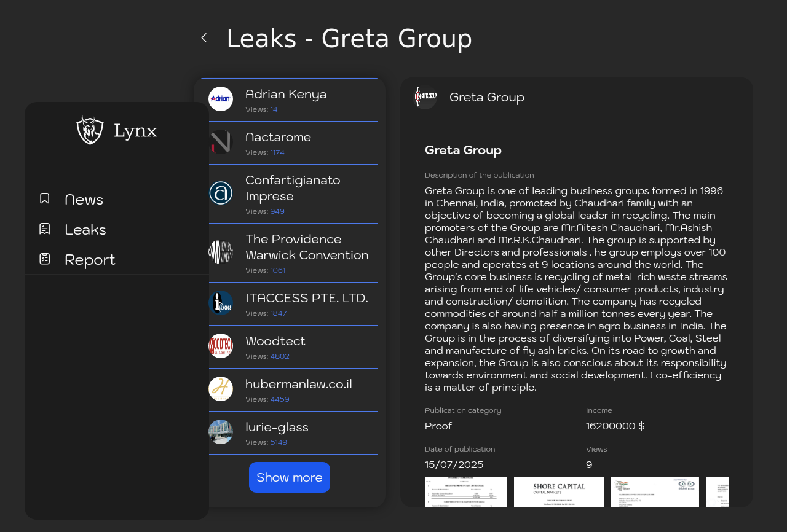
Task: Open the Woodtect leak entry
Action: click(290, 347)
